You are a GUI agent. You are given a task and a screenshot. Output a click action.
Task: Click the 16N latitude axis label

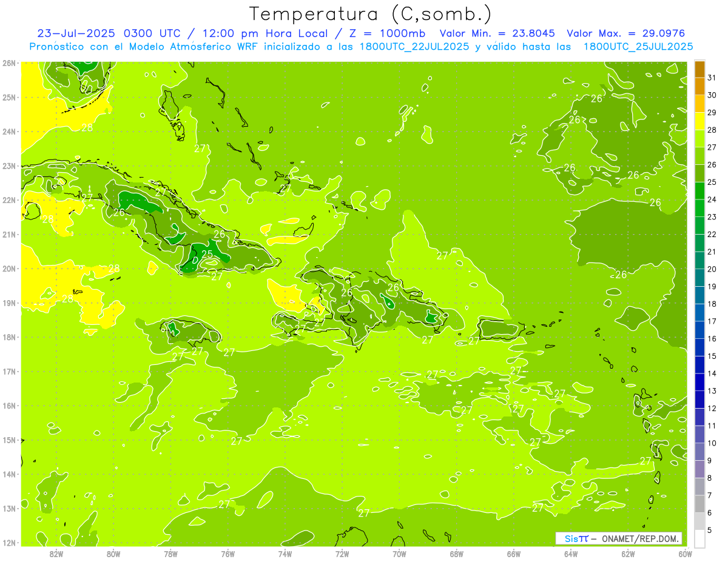point(10,406)
